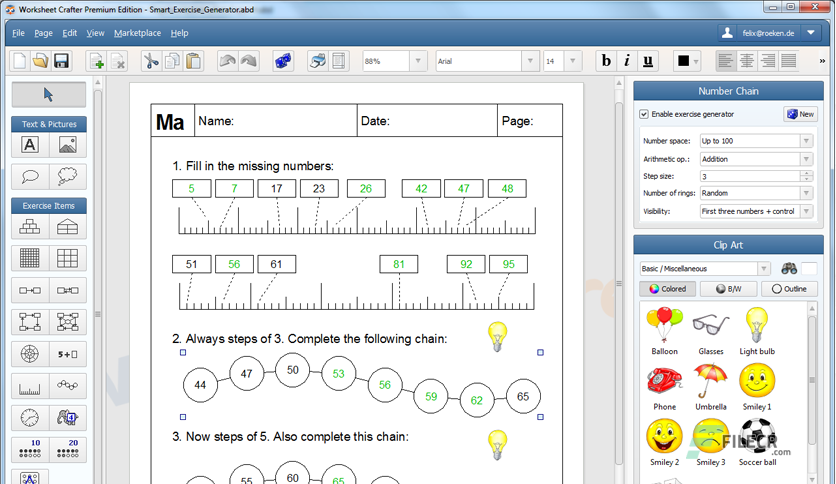Open the Number of rings dropdown
Screen dimensions: 836x484
[806, 193]
